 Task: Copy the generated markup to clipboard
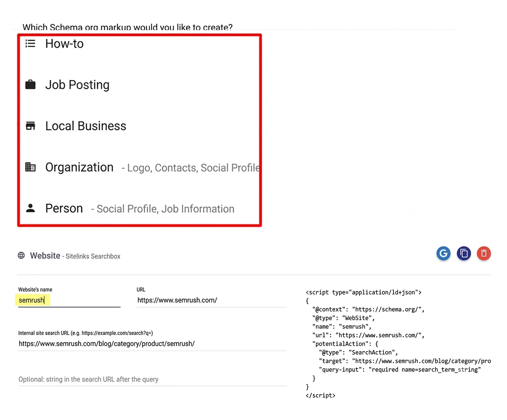pos(464,253)
